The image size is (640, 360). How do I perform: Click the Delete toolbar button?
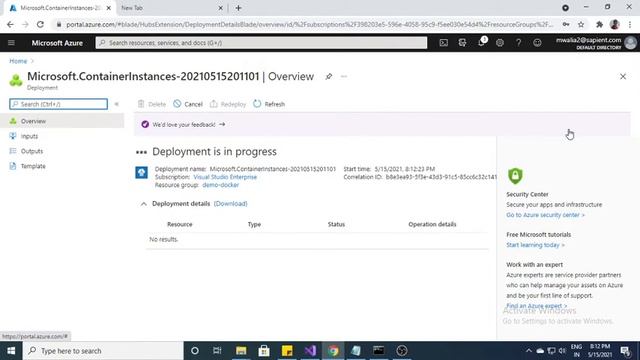[x=152, y=104]
